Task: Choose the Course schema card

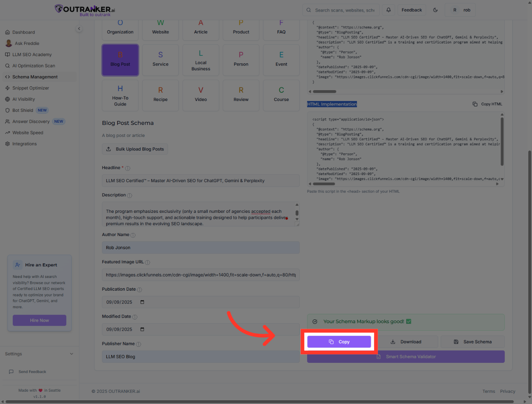Action: (x=281, y=95)
